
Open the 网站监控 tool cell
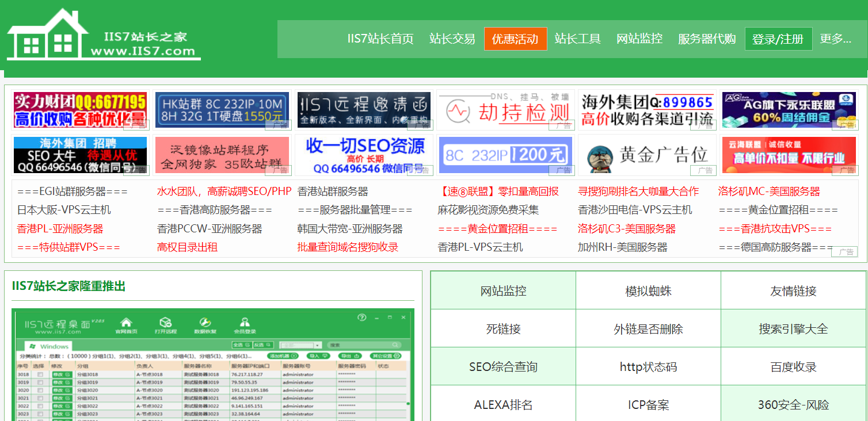503,291
